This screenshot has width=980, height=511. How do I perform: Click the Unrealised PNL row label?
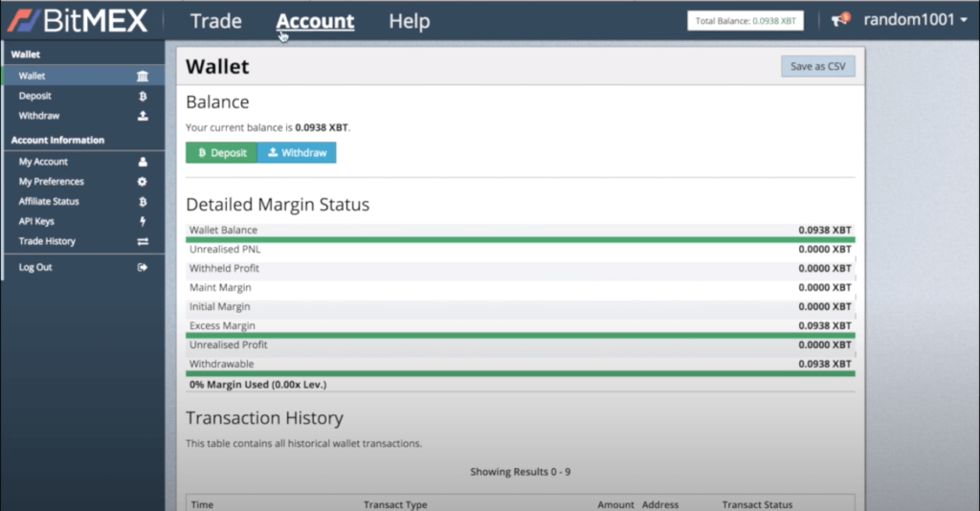pos(225,249)
